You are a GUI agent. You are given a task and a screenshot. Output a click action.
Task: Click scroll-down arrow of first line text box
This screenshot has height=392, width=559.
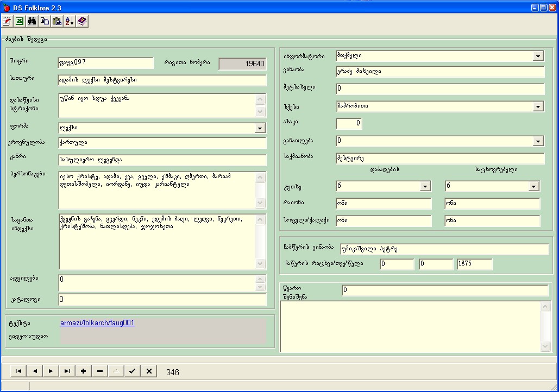(261, 112)
